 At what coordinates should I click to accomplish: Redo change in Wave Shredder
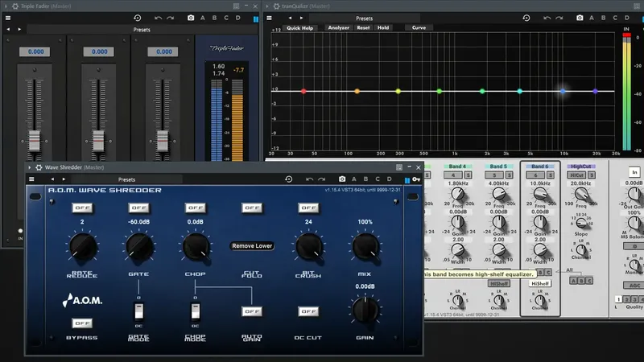(321, 179)
